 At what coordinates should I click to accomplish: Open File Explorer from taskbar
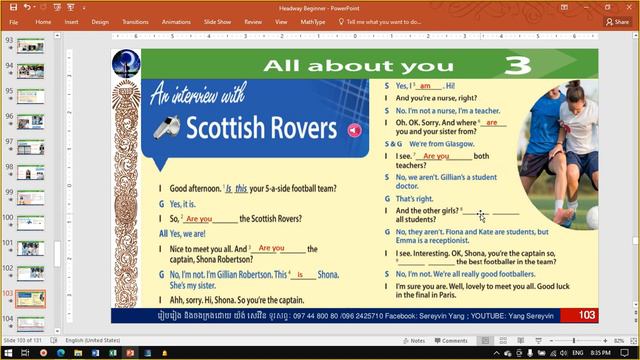click(78, 353)
